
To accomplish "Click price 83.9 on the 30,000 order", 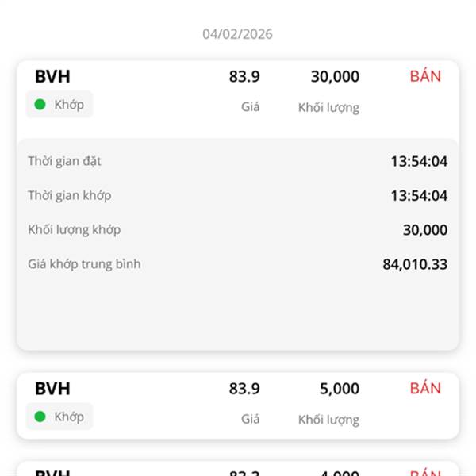I will (244, 77).
